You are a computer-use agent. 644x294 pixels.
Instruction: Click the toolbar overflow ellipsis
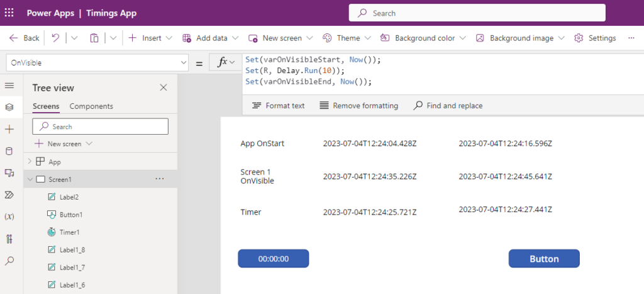[631, 38]
